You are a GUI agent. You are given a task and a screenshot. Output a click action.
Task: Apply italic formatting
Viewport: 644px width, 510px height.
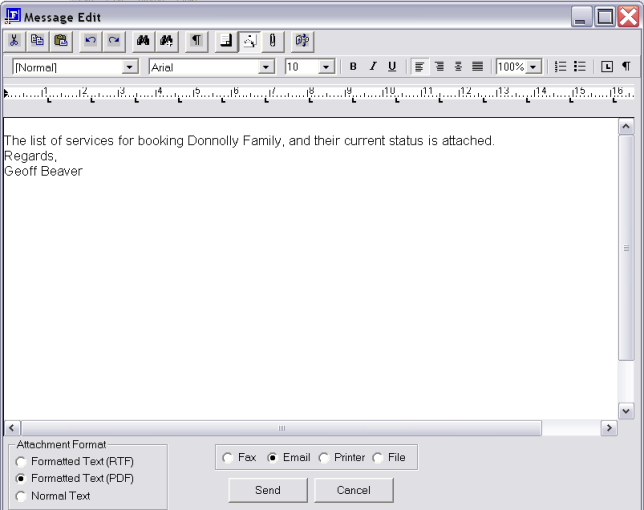click(x=373, y=67)
